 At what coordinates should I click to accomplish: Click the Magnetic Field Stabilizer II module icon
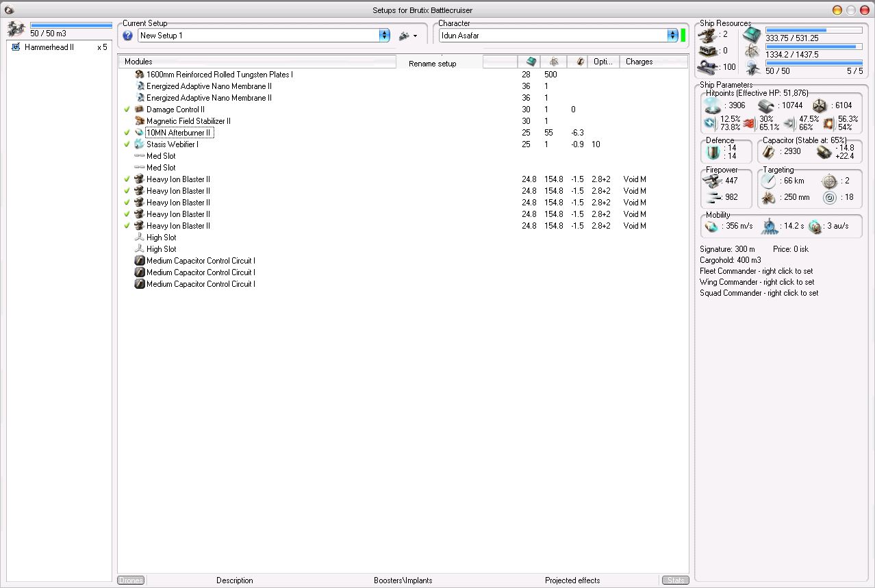pos(140,121)
